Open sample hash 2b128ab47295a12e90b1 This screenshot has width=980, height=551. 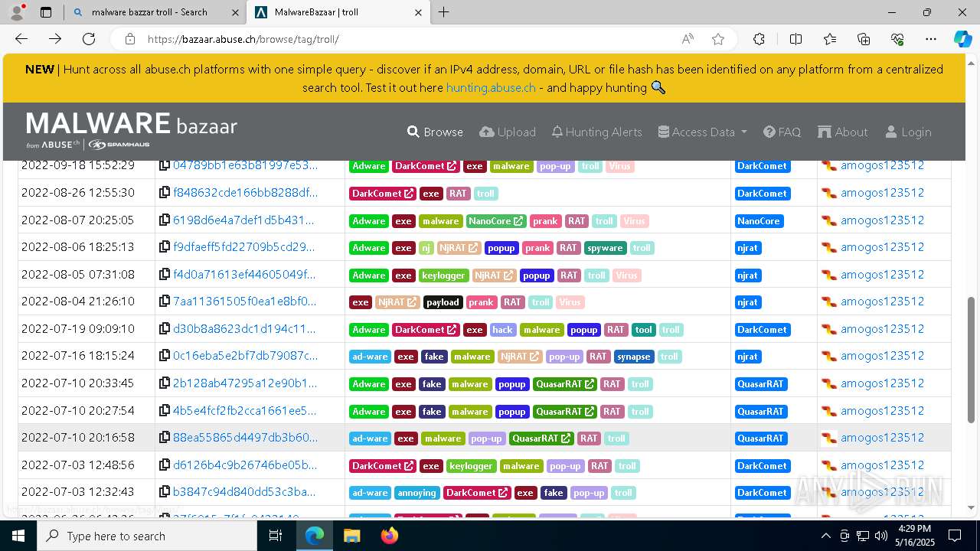click(245, 383)
